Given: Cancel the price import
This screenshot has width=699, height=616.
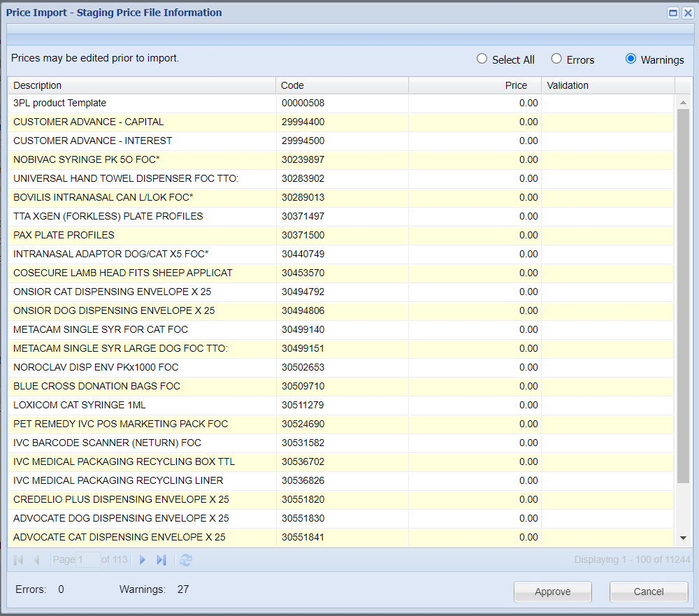Looking at the screenshot, I should pyautogui.click(x=648, y=592).
